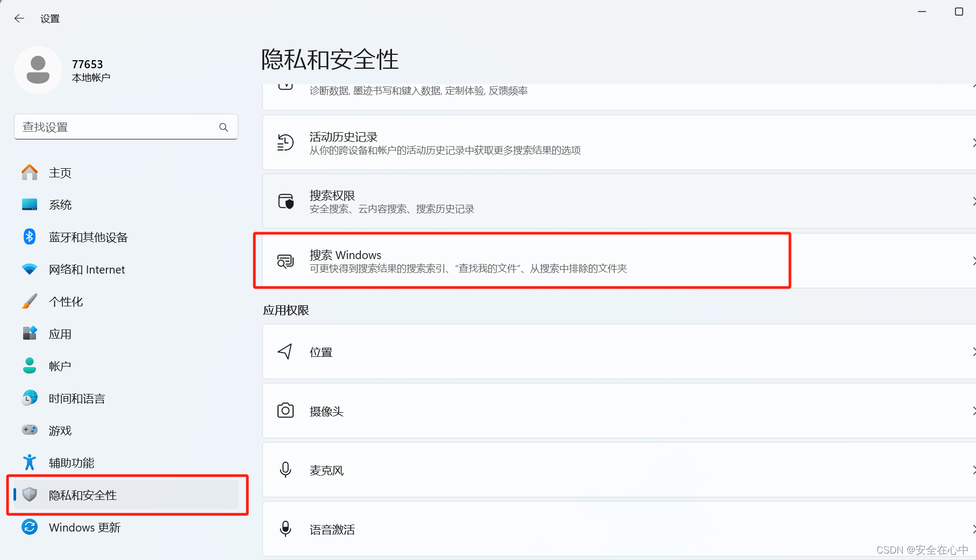Image resolution: width=976 pixels, height=560 pixels.
Task: Click the 位置 location arrow icon
Action: pos(285,352)
